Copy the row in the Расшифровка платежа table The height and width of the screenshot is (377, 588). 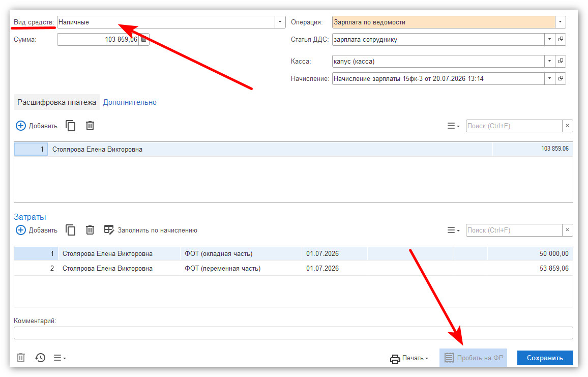pos(71,126)
